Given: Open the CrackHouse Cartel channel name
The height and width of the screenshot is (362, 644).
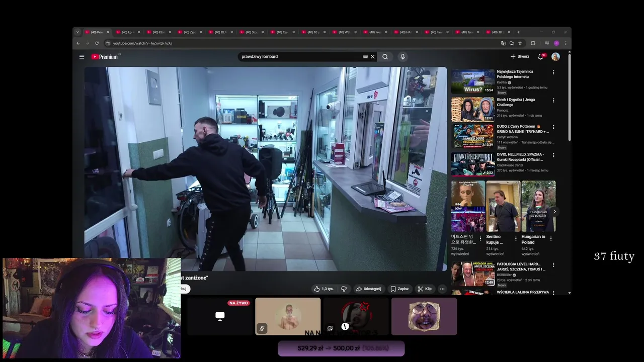Looking at the screenshot, I should [510, 165].
